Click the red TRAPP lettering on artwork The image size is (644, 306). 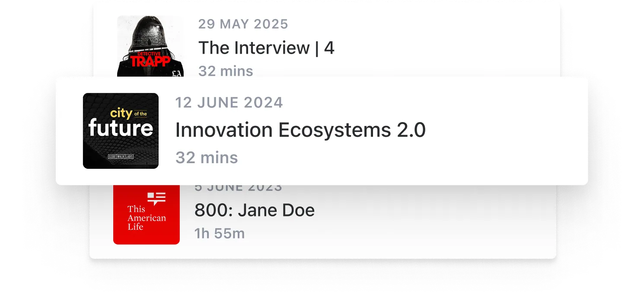coord(150,61)
